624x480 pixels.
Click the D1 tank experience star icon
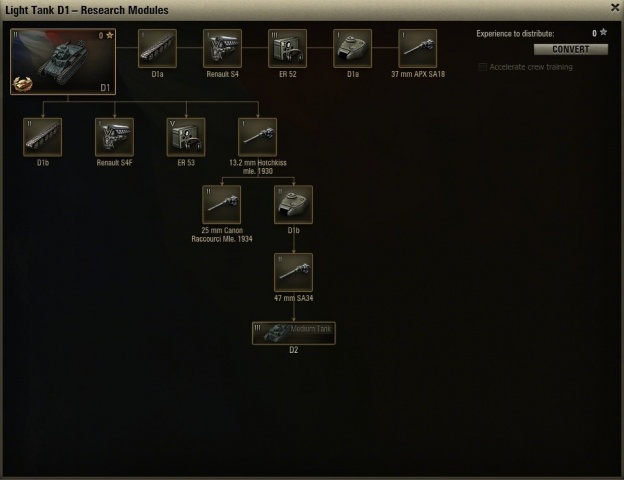point(109,35)
